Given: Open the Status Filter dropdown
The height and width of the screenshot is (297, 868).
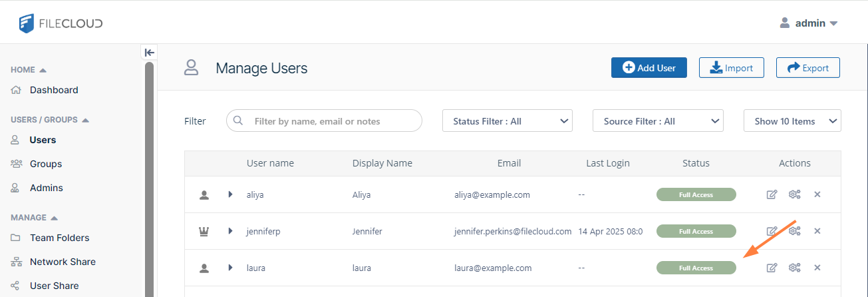Looking at the screenshot, I should pos(507,121).
